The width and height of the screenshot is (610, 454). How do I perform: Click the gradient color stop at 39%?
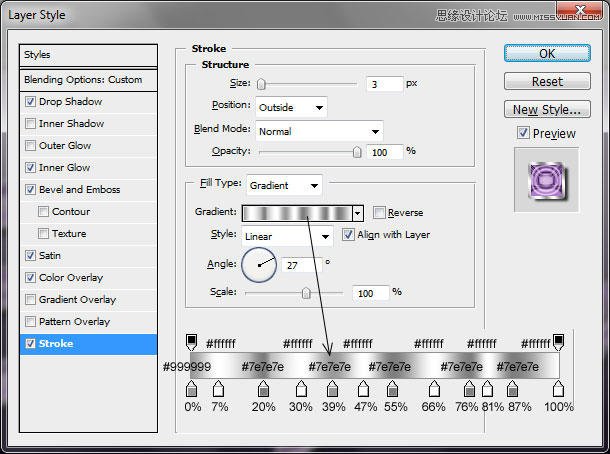coord(332,388)
